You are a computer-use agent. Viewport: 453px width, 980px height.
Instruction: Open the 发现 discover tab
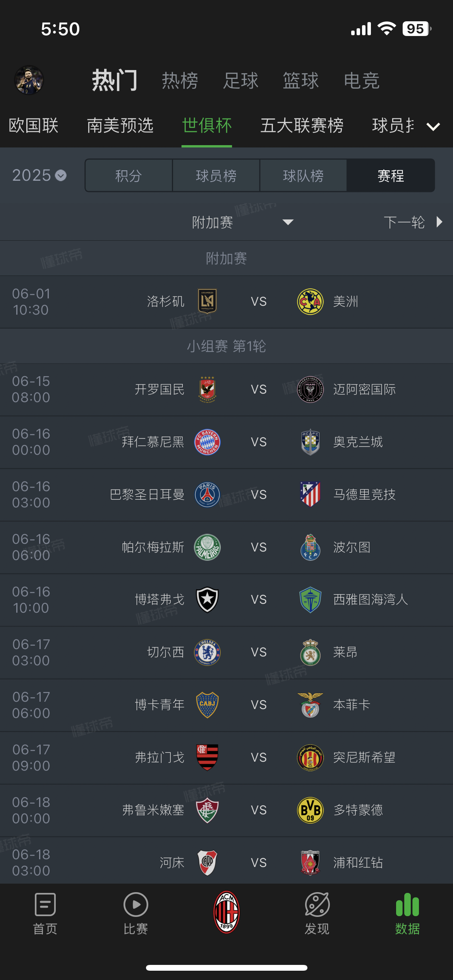point(317,913)
